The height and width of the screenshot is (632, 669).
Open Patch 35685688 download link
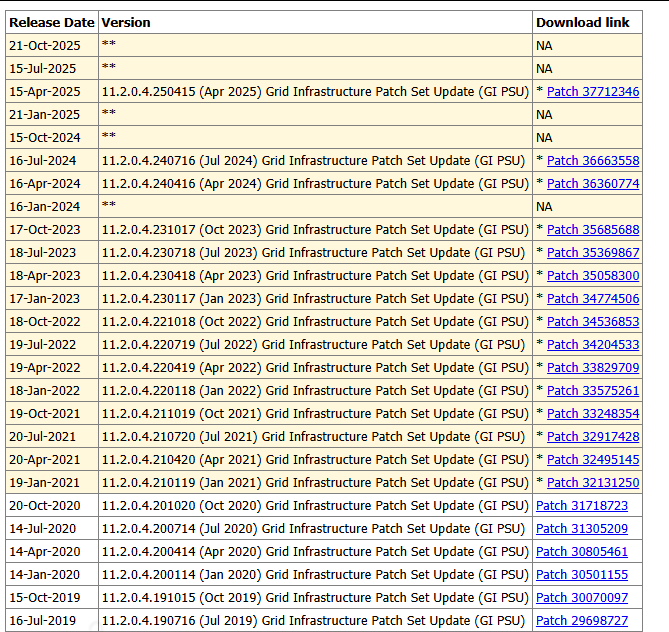[x=593, y=230]
